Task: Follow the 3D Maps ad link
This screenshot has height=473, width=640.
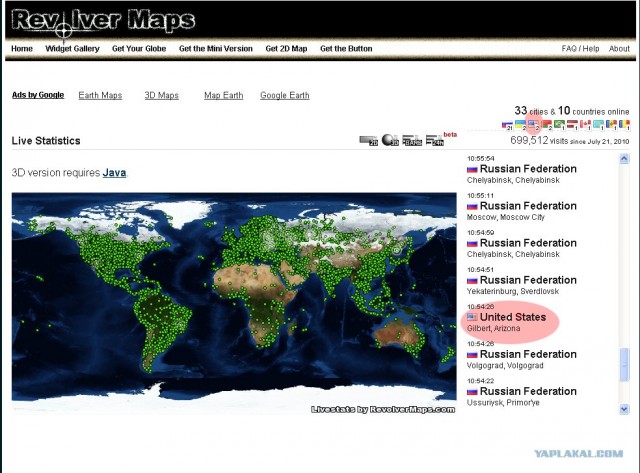Action: pos(162,95)
